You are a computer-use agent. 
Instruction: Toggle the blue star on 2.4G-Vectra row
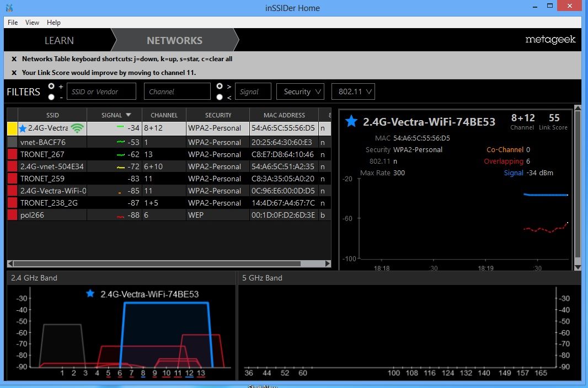point(23,128)
